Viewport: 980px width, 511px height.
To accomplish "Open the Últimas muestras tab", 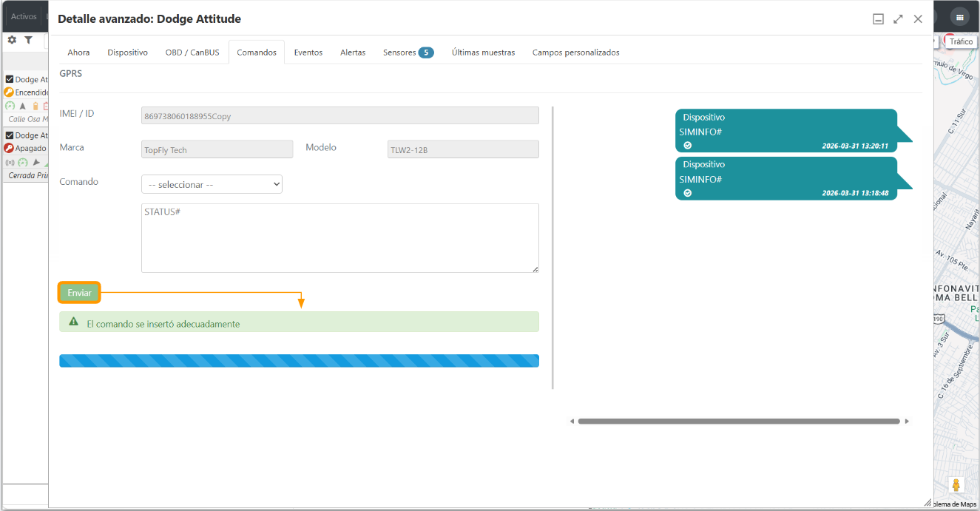I will pyautogui.click(x=484, y=53).
